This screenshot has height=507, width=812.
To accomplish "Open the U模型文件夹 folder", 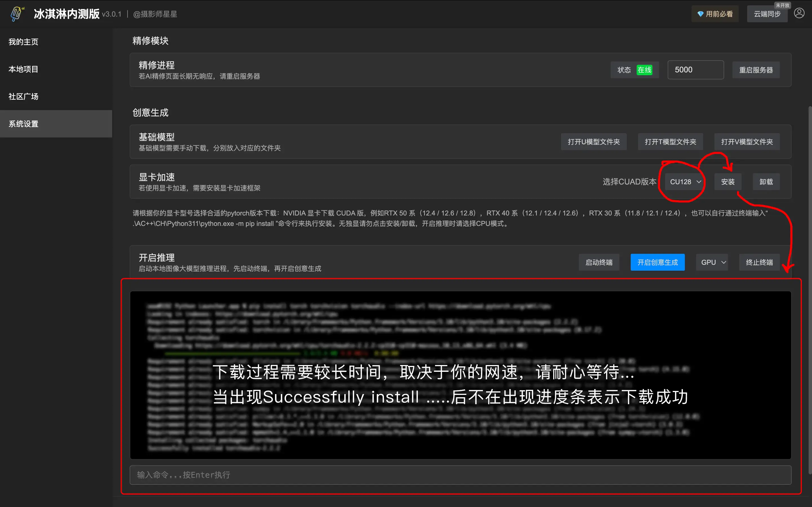I will 593,141.
